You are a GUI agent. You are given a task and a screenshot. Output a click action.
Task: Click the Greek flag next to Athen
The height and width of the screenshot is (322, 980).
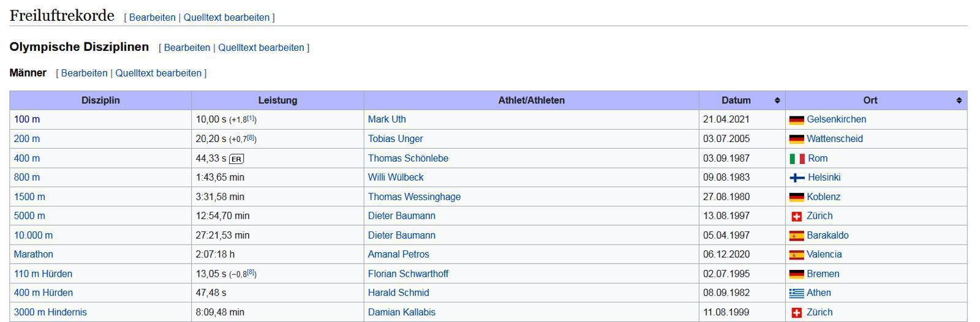(x=796, y=293)
